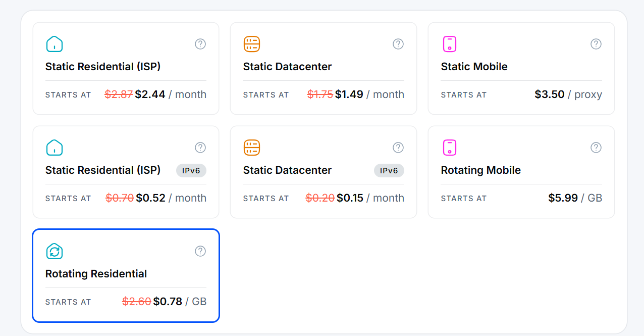The width and height of the screenshot is (644, 336).
Task: Click the $0.52 price
Action: pos(150,198)
